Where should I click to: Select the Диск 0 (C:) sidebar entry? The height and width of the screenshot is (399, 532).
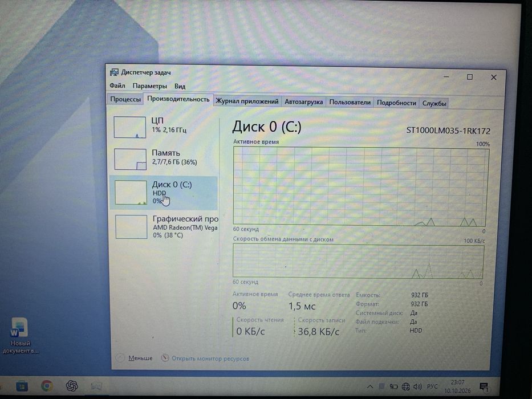[164, 193]
